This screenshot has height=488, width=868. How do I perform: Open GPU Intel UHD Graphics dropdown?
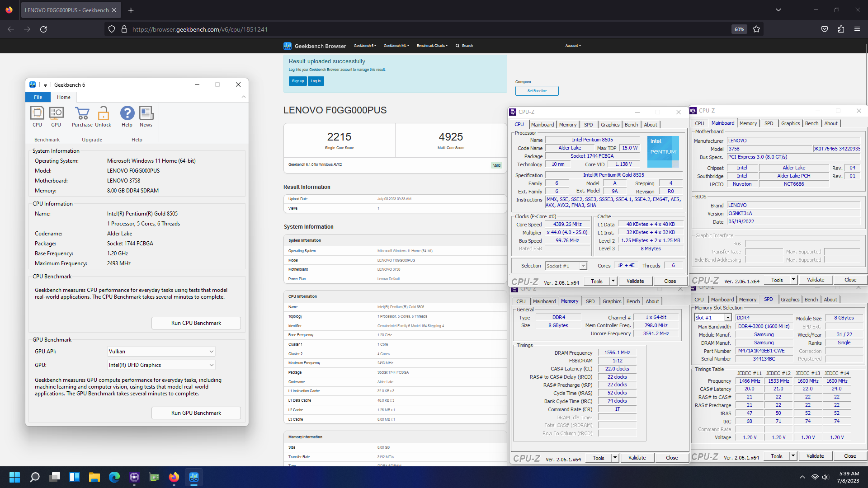coord(161,365)
